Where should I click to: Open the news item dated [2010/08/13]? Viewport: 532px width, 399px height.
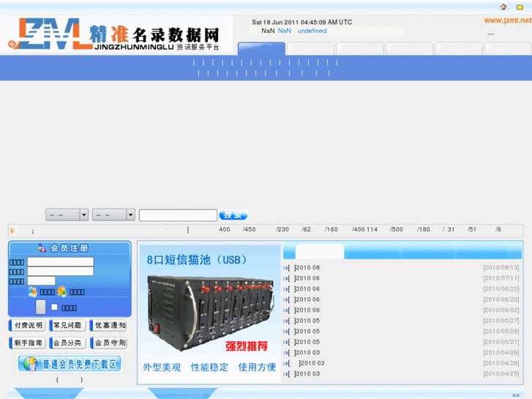click(x=401, y=268)
